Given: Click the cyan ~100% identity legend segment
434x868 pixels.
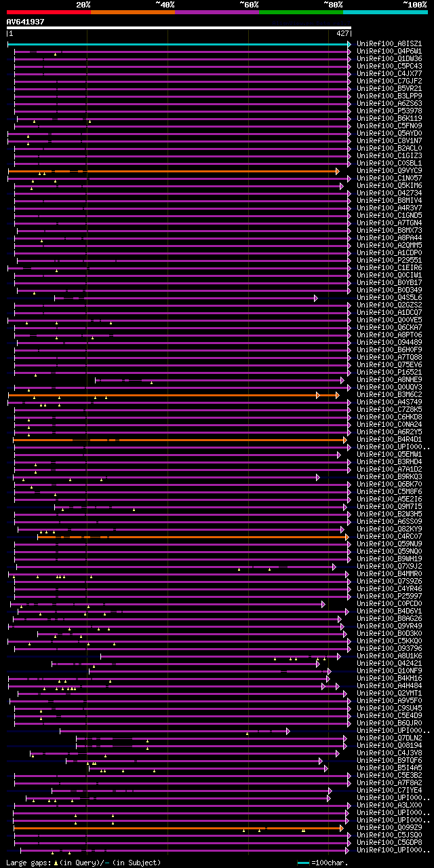Looking at the screenshot, I should [x=385, y=12].
